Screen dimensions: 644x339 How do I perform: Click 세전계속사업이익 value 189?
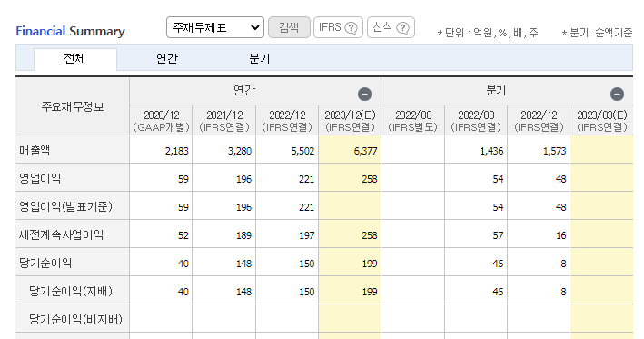pos(243,235)
